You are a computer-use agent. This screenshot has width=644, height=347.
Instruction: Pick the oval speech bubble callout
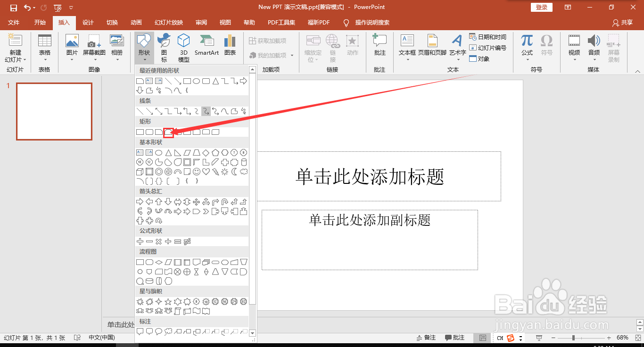click(x=159, y=332)
